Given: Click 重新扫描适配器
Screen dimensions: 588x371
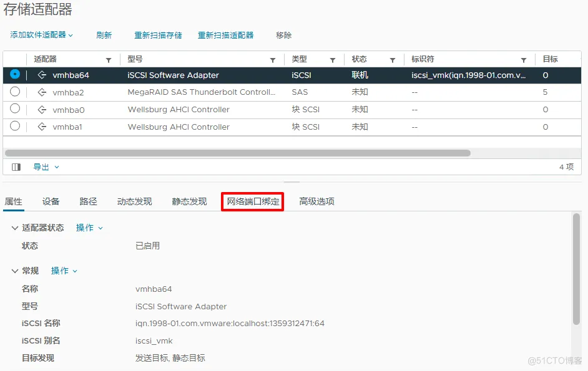Looking at the screenshot, I should pyautogui.click(x=226, y=35).
